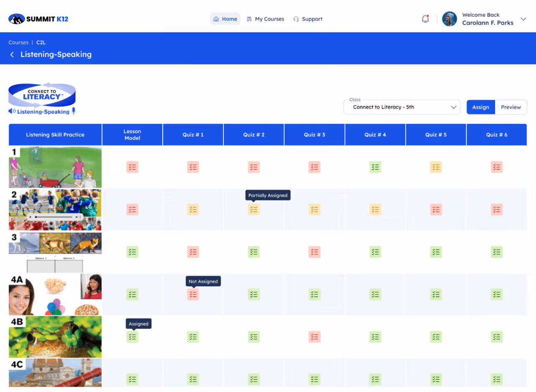Click row 2 Quiz # 5 red icon
The height and width of the screenshot is (392, 536).
436,209
